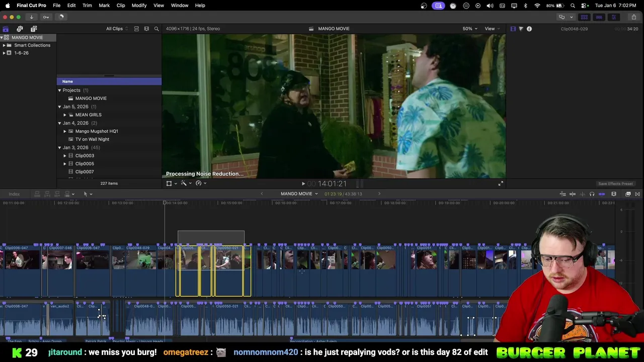Show the Background Tasks indicator
This screenshot has width=644, height=362.
[61, 17]
